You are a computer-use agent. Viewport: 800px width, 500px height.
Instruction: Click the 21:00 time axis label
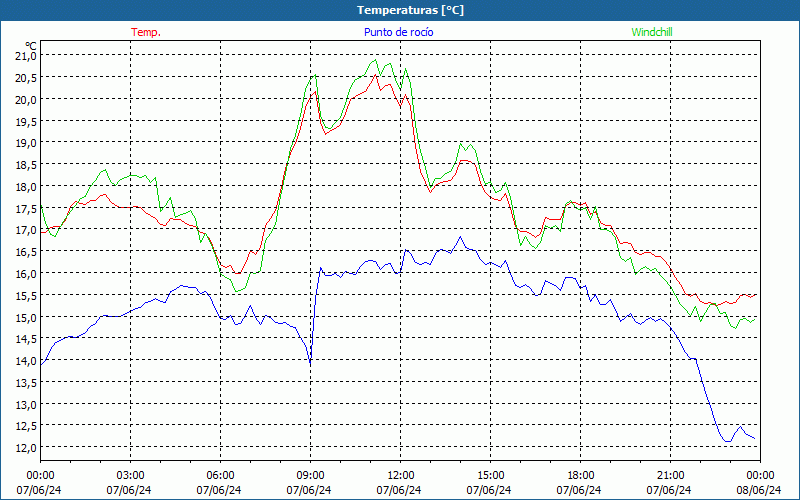(x=670, y=476)
